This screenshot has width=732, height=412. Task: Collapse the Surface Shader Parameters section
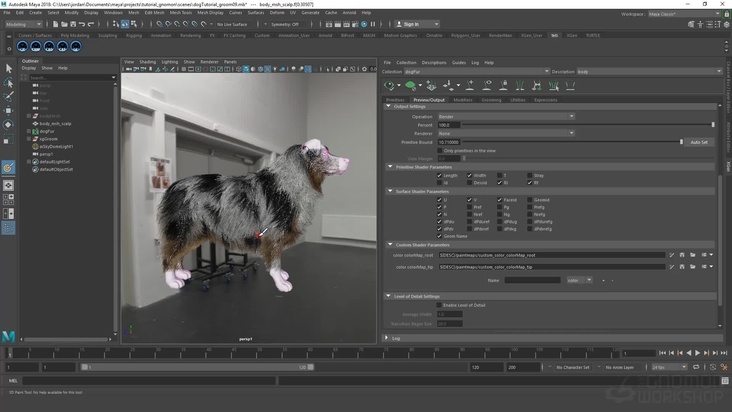click(389, 190)
